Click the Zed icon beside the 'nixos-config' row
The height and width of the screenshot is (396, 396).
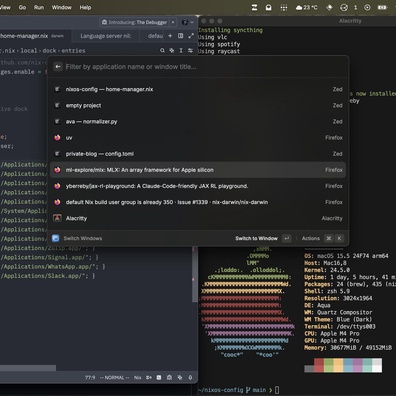point(57,89)
